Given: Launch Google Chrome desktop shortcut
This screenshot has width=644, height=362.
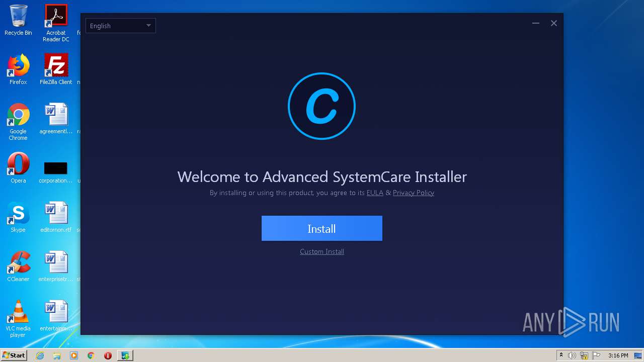Looking at the screenshot, I should tap(18, 122).
